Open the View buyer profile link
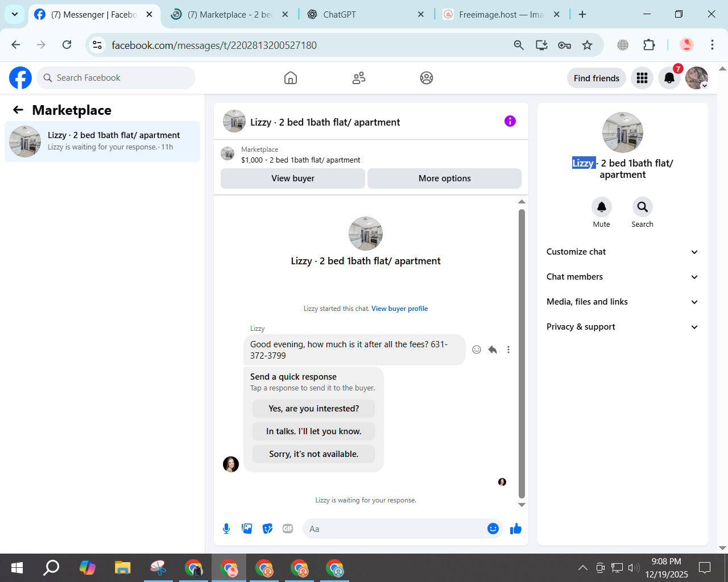 point(399,309)
